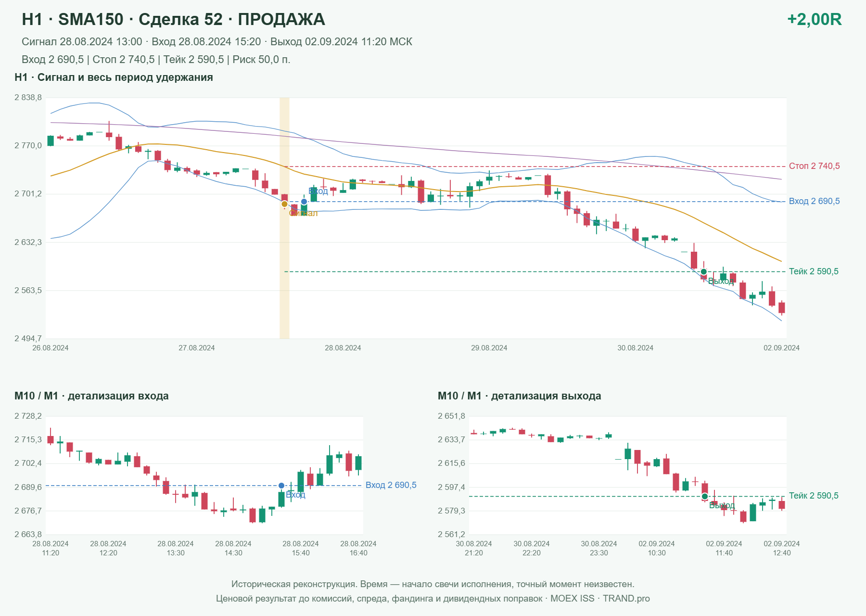
Task: Click the orange 'Сигнал' annotation label
Action: point(304,213)
